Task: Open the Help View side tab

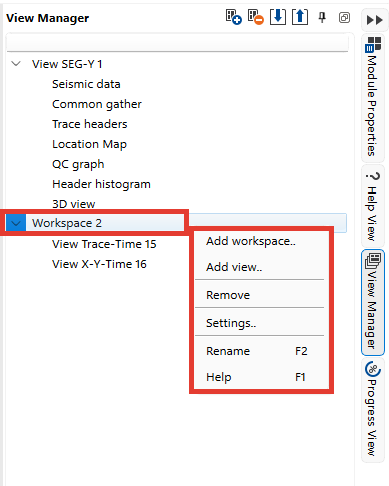Action: 373,206
